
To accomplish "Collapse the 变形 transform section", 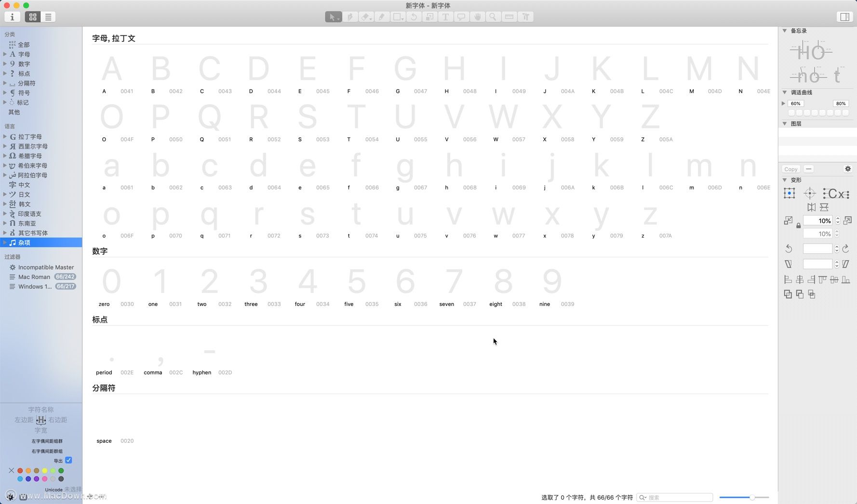I will click(x=785, y=180).
